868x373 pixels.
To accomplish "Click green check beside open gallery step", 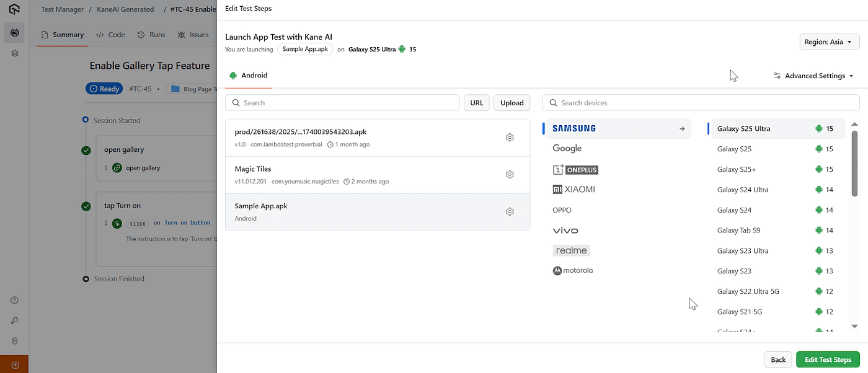I will pyautogui.click(x=86, y=150).
